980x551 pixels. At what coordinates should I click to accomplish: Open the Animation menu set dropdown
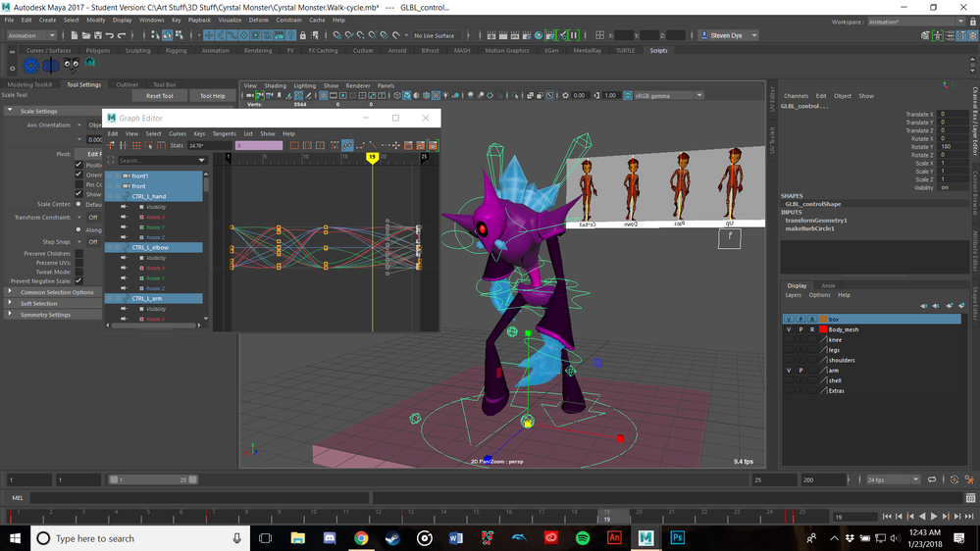(x=31, y=35)
